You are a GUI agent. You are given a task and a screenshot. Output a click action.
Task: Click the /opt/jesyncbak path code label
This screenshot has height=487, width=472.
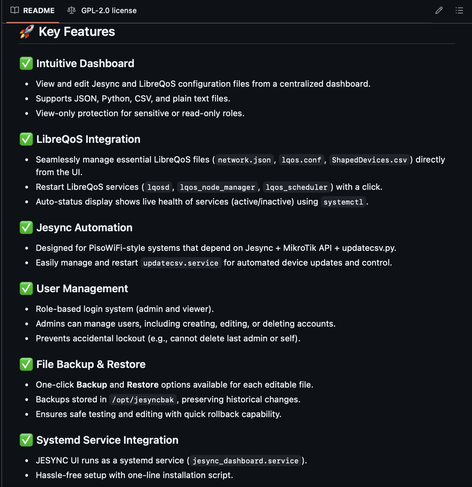pos(143,400)
